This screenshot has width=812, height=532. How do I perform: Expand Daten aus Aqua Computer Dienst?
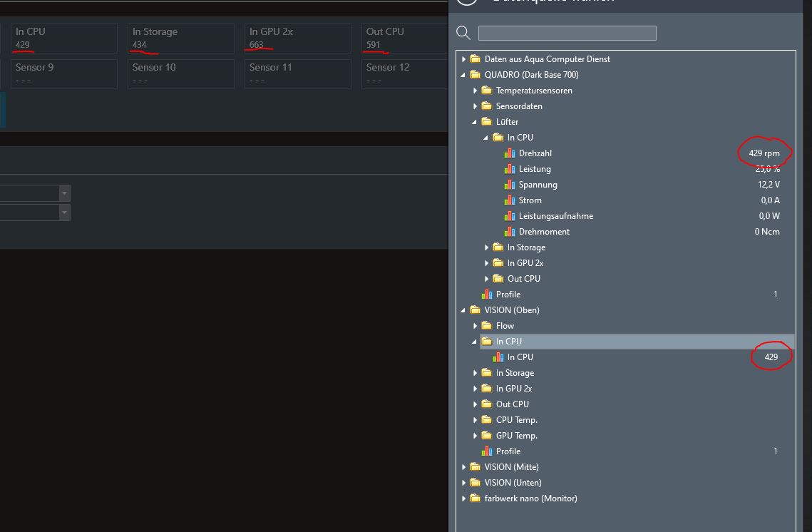pyautogui.click(x=463, y=59)
